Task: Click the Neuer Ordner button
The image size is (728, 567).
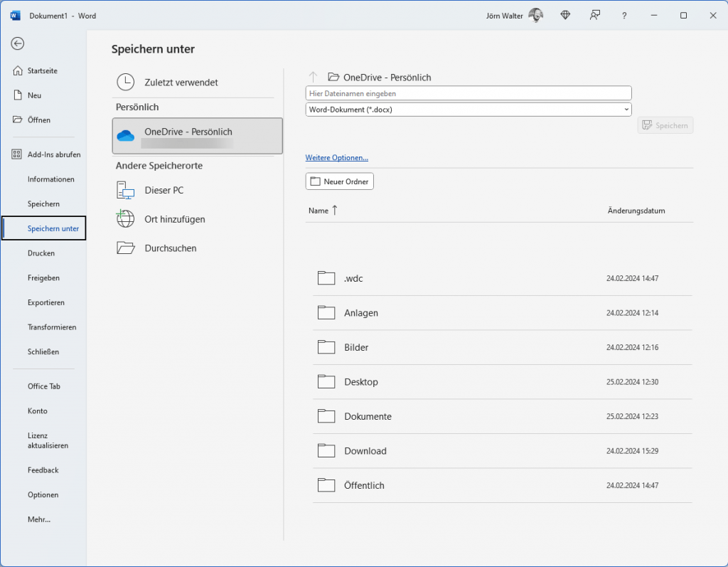Action: point(339,181)
